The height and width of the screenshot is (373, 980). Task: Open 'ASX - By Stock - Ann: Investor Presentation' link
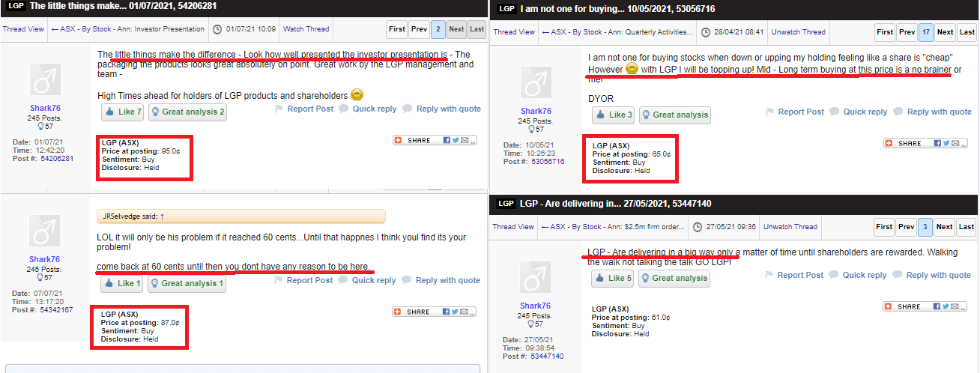pos(127,29)
